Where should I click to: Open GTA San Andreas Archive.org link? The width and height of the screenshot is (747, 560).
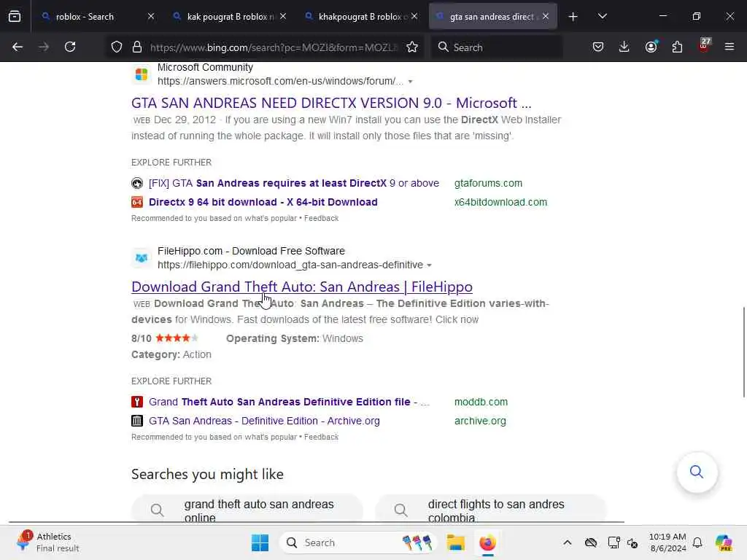tap(264, 421)
